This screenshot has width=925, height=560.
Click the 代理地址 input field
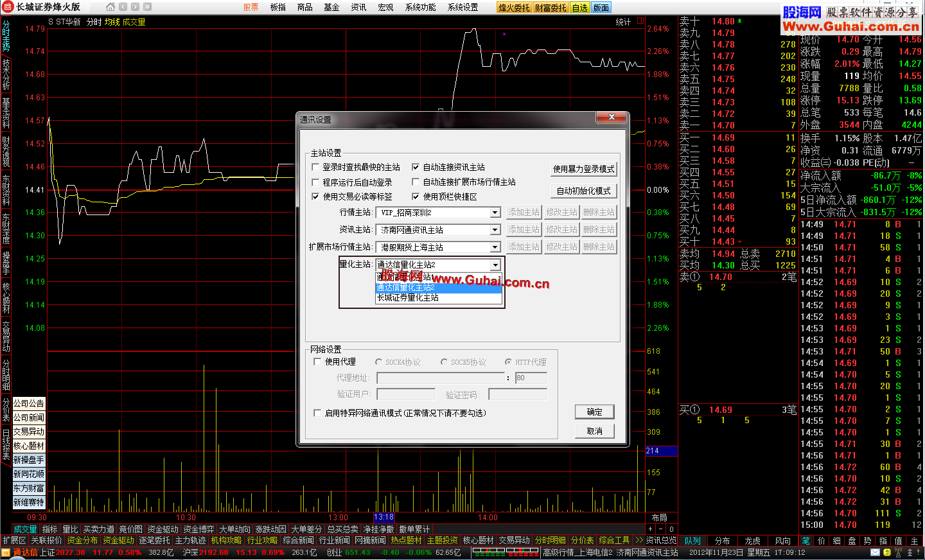click(441, 378)
